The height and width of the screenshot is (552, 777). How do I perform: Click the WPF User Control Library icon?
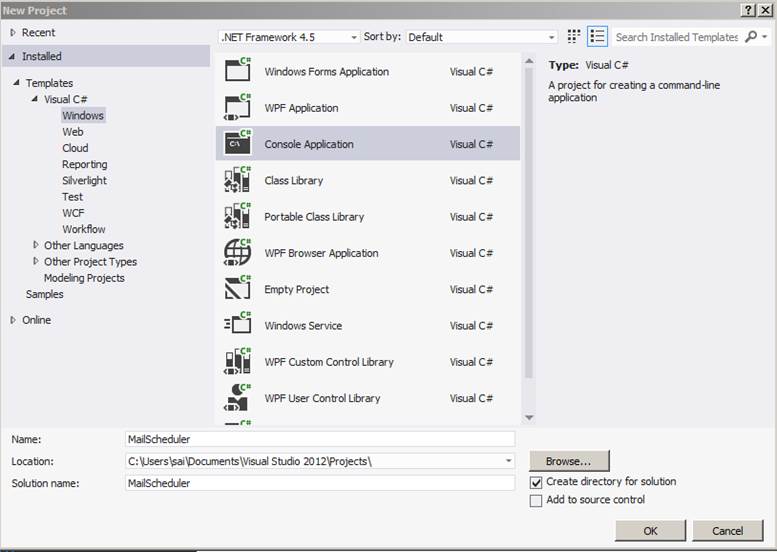(x=238, y=397)
